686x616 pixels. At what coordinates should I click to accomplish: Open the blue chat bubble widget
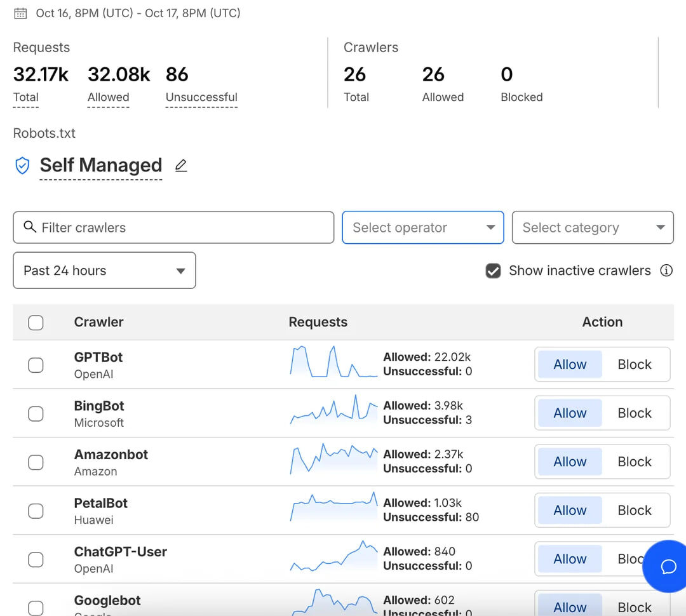pyautogui.click(x=668, y=566)
